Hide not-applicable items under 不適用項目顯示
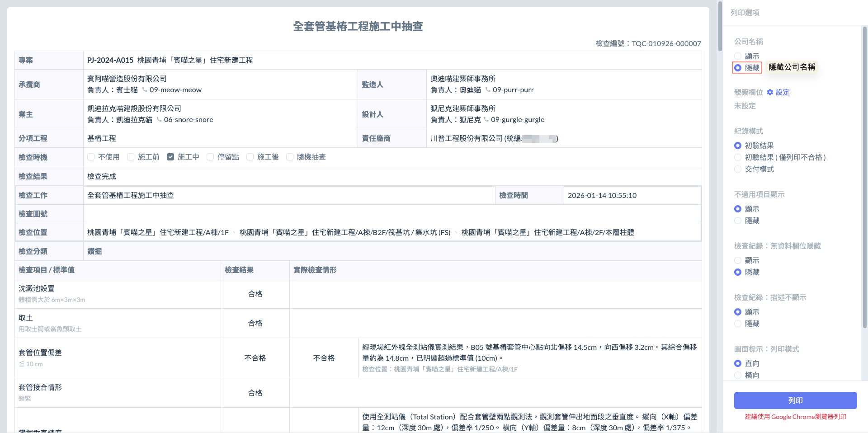Image resolution: width=868 pixels, height=433 pixels. coord(738,221)
